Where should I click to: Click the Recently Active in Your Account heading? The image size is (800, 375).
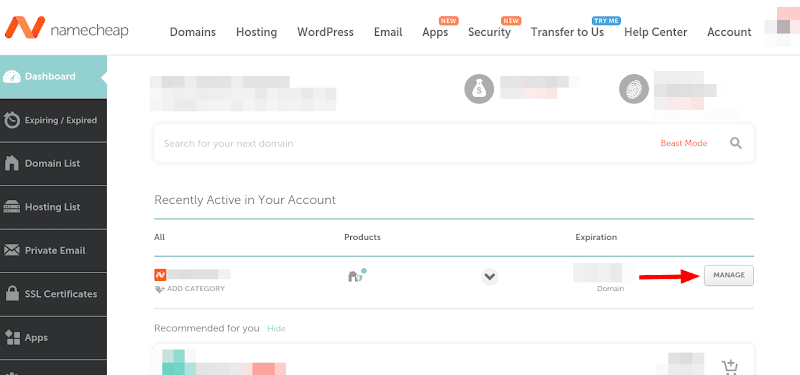[x=245, y=199]
